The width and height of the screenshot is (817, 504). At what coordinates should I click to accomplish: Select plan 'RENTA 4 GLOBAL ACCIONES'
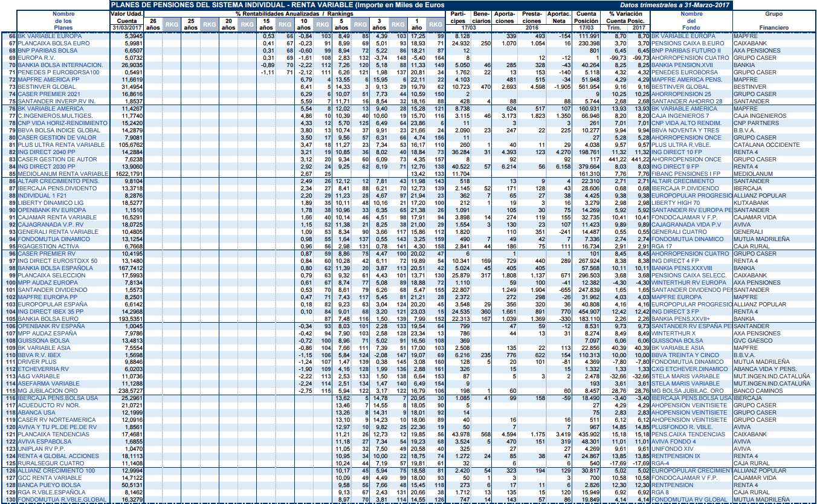58,456
